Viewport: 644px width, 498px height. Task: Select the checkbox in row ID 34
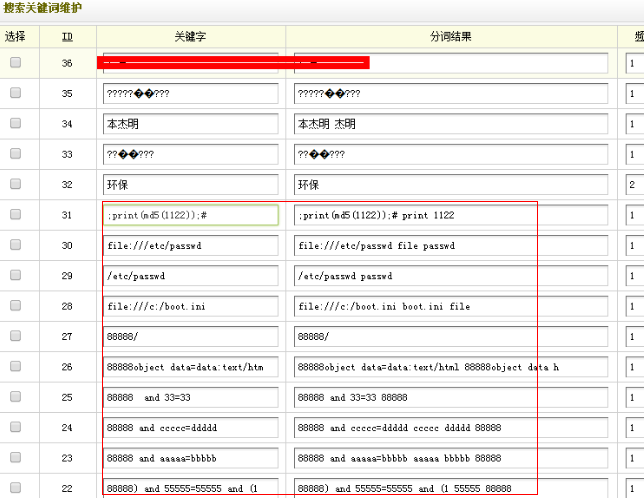coord(15,123)
